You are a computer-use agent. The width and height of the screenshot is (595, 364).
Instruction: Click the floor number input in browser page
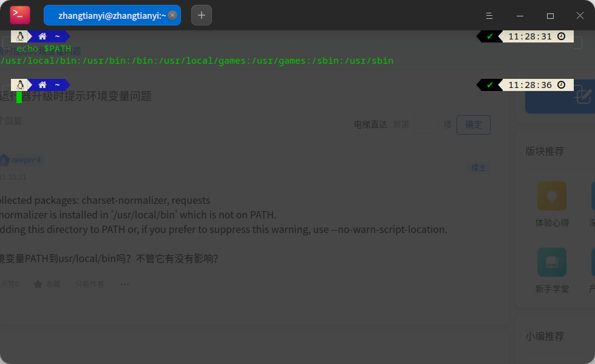coord(426,124)
